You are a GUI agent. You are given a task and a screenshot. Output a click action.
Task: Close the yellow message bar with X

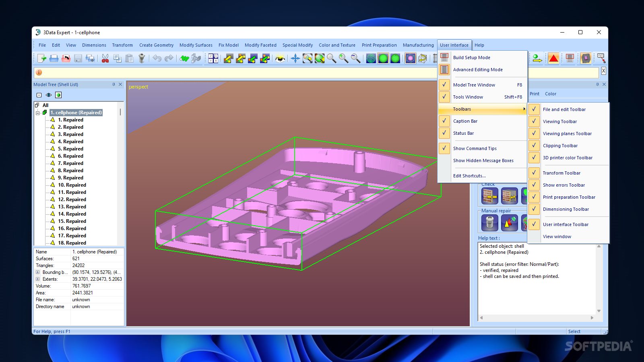coord(603,71)
